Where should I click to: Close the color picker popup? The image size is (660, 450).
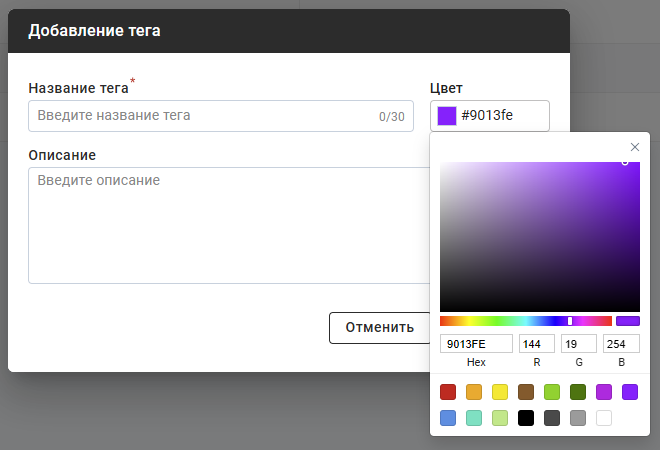[x=634, y=147]
